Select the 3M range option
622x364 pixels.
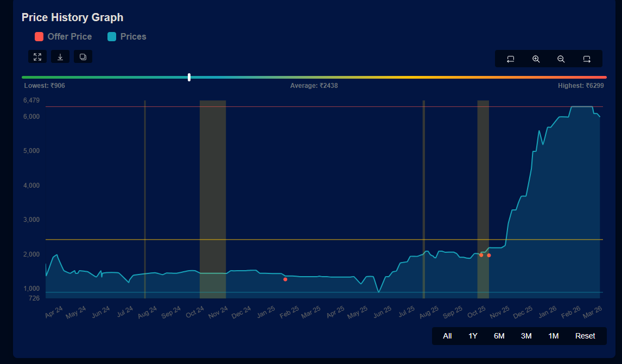coord(525,336)
